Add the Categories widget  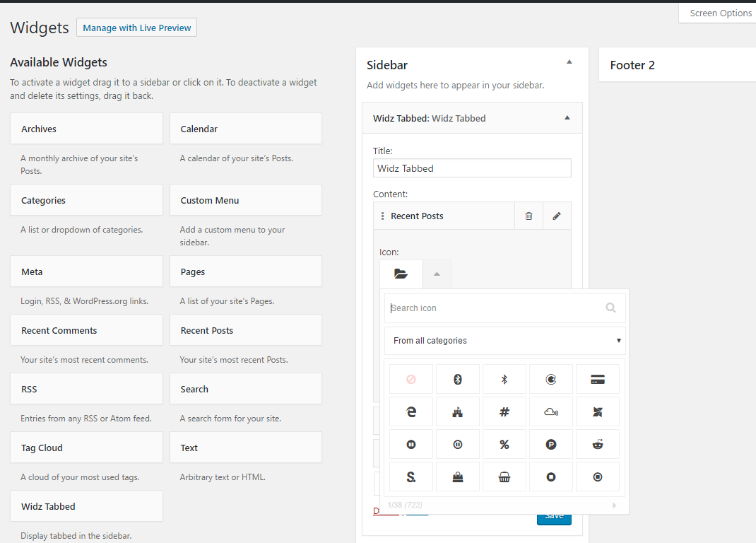86,200
